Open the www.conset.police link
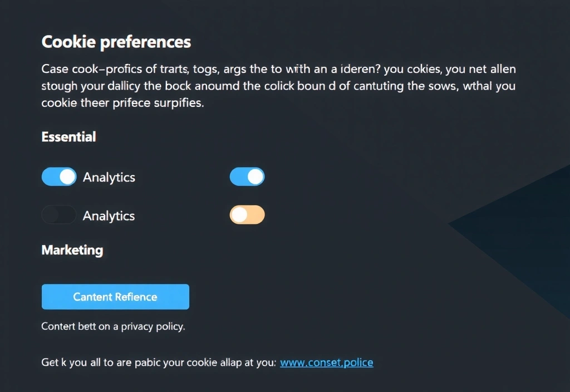Viewport: 570px width, 392px height. 326,362
